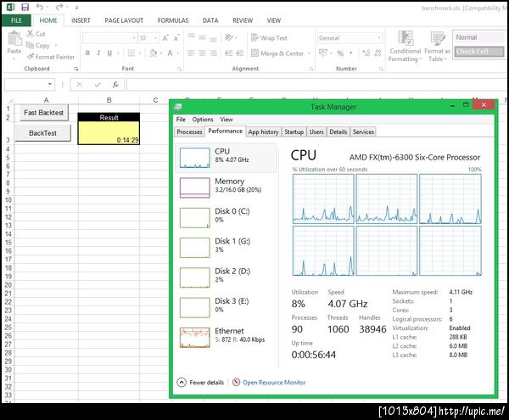Click the Undo arrow icon
509x420 pixels.
point(40,7)
